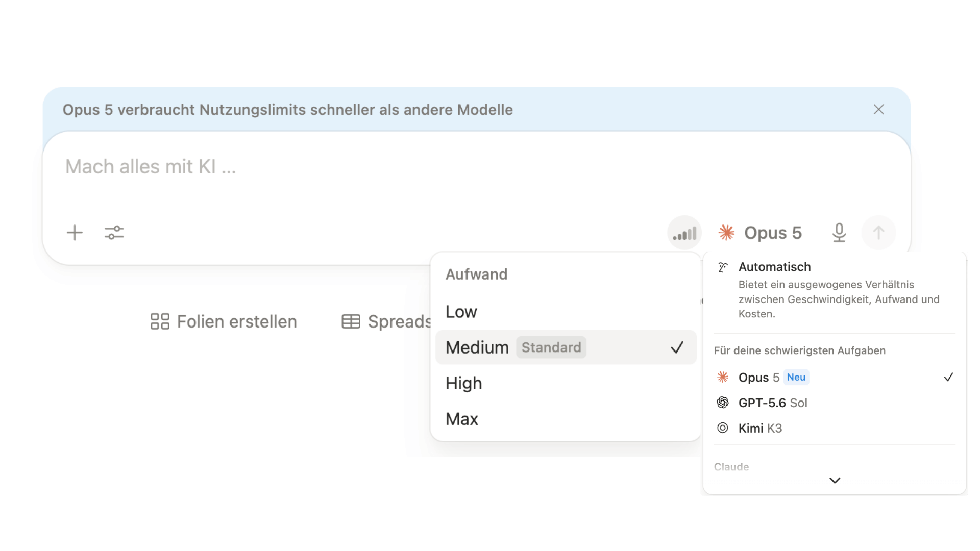The width and height of the screenshot is (980, 551).
Task: Click the microphone dictation icon
Action: (x=839, y=233)
